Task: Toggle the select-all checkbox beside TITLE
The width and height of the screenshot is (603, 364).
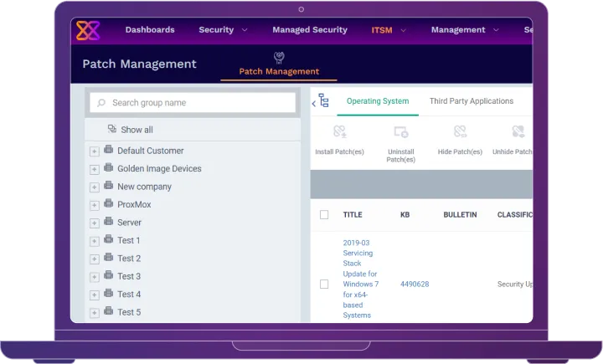Action: pos(324,215)
